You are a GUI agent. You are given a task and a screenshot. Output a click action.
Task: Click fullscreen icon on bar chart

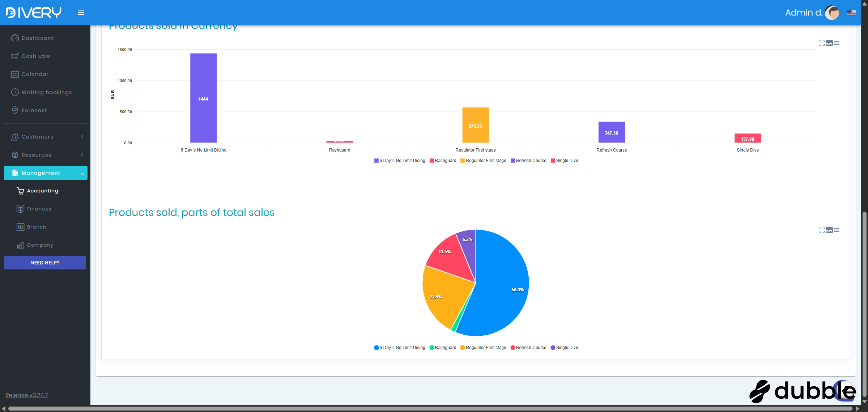click(822, 43)
